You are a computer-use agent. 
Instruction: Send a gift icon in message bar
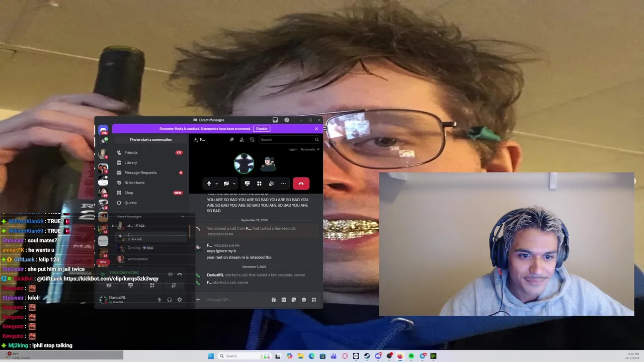pos(274,300)
